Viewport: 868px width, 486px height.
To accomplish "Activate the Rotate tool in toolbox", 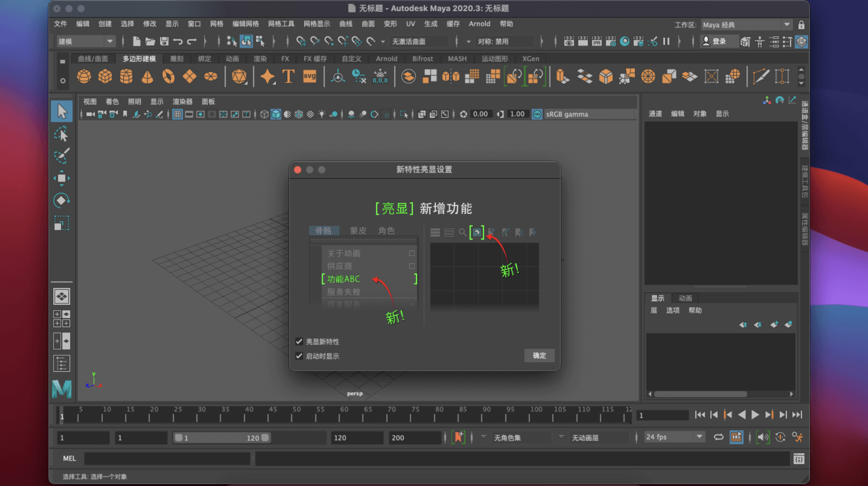I will (x=62, y=201).
